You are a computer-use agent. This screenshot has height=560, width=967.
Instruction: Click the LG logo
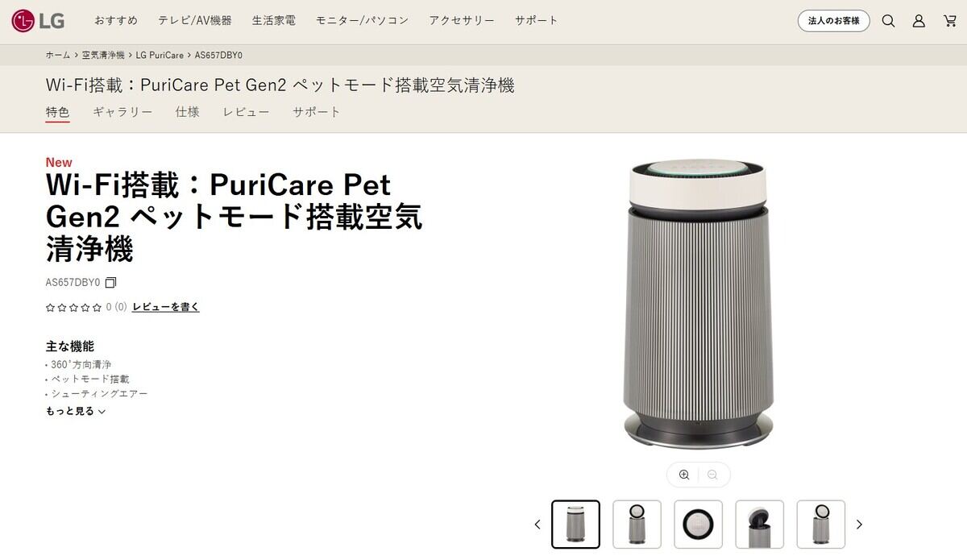38,21
